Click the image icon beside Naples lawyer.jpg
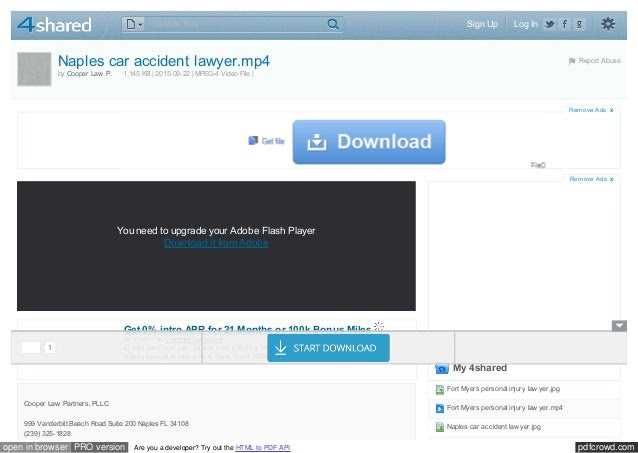Screen dimensions: 638x453 pyautogui.click(x=440, y=427)
